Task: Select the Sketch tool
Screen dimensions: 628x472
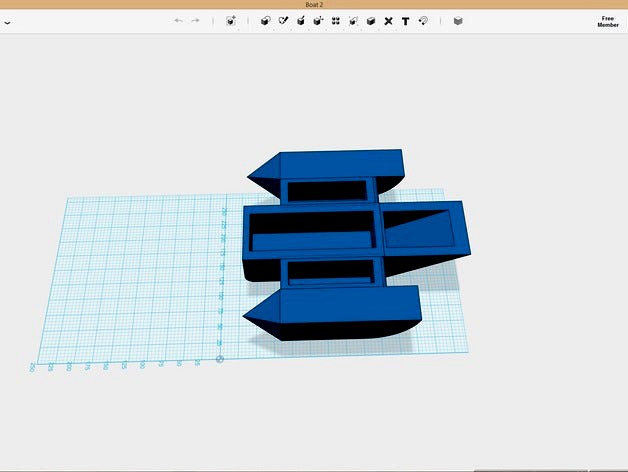Action: [x=283, y=21]
